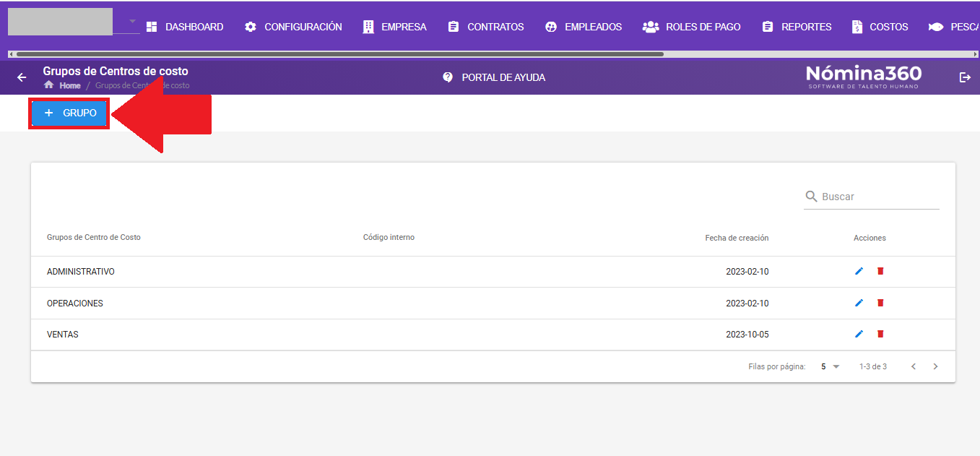Select the ADMINISTRATIVO row name

click(81, 272)
